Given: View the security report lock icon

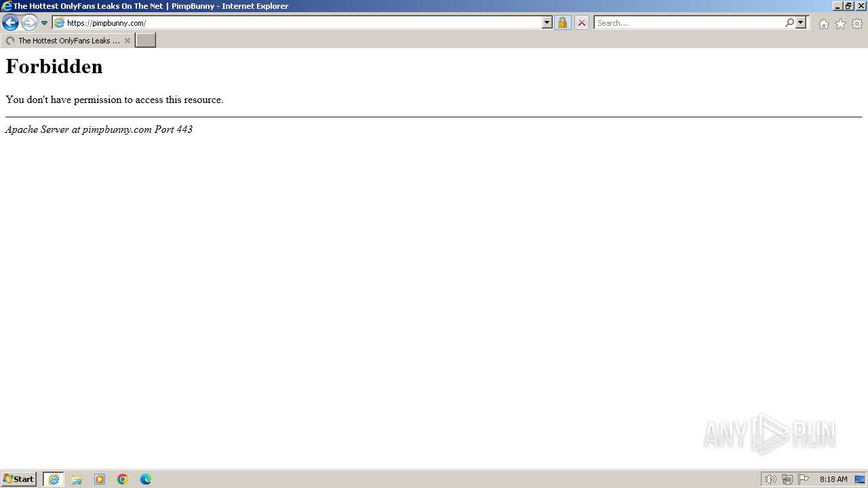Looking at the screenshot, I should coord(562,23).
